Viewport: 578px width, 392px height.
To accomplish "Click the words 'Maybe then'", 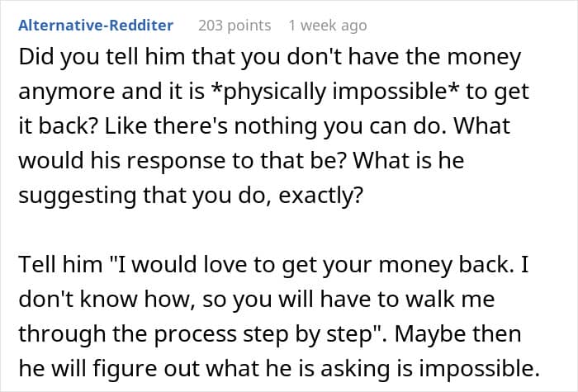I will click(457, 333).
